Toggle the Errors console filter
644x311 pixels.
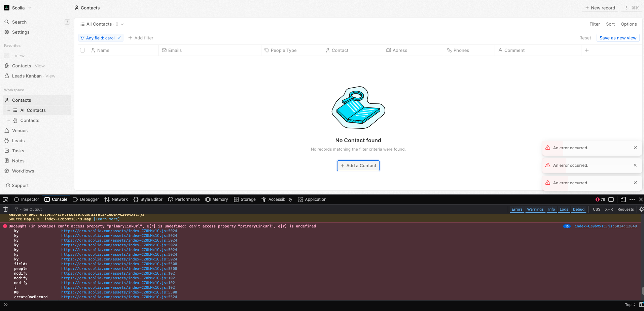coord(517,209)
